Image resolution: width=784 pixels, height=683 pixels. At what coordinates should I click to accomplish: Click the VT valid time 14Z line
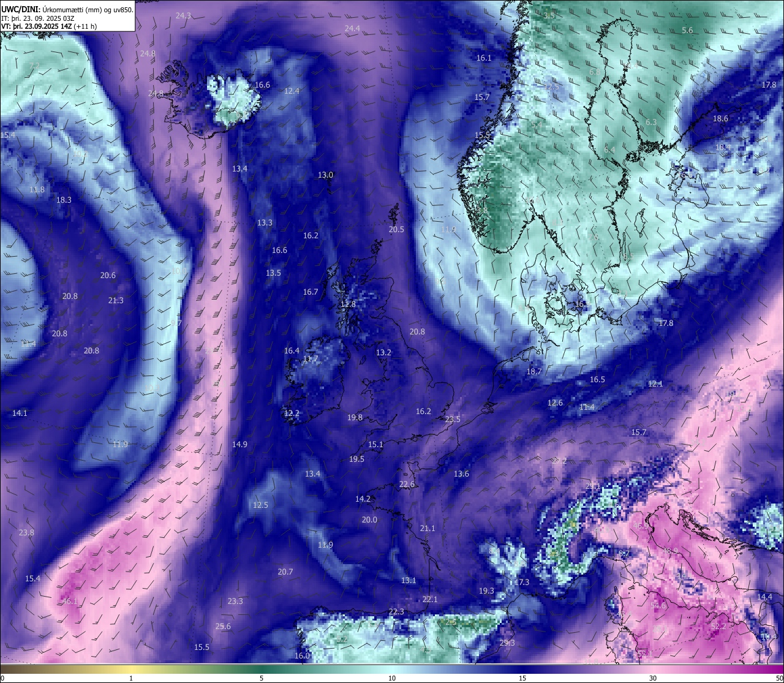pyautogui.click(x=49, y=26)
